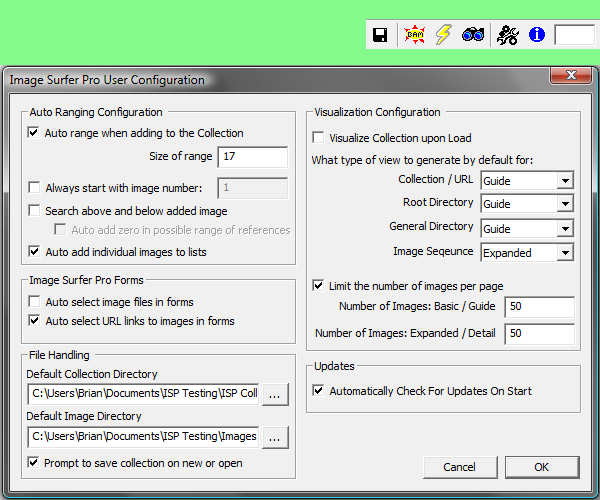The image size is (600, 500).
Task: Click the Cancel button
Action: click(460, 467)
